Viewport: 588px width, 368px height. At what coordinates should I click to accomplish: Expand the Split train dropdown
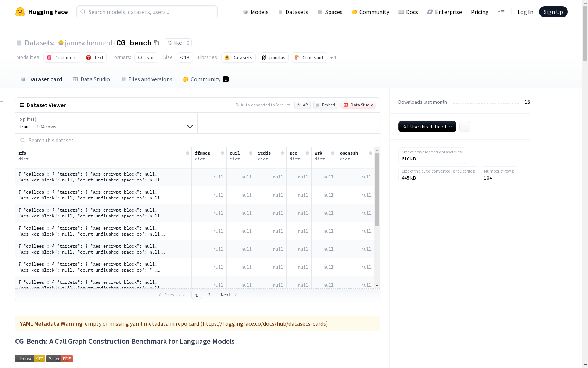pyautogui.click(x=107, y=123)
